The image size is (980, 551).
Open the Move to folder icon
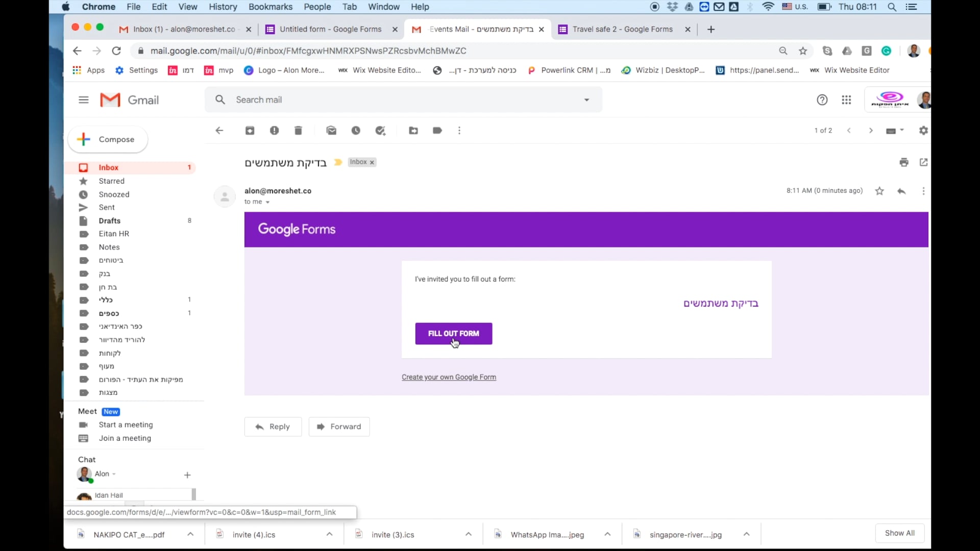tap(413, 131)
